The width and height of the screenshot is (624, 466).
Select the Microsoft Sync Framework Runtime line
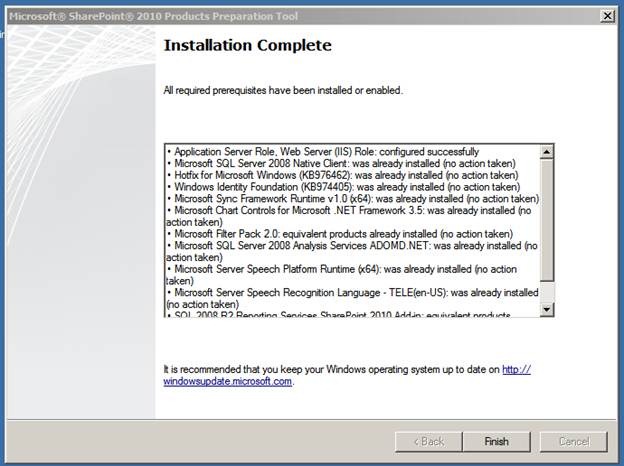click(x=353, y=199)
